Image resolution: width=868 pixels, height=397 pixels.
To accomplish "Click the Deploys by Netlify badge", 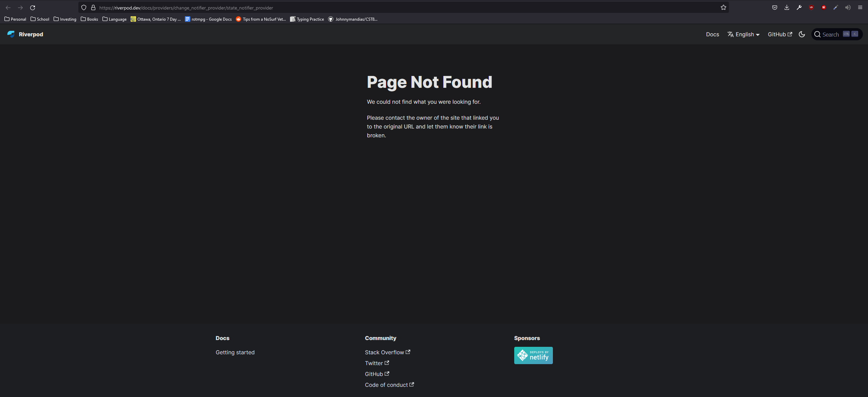I will [x=533, y=355].
